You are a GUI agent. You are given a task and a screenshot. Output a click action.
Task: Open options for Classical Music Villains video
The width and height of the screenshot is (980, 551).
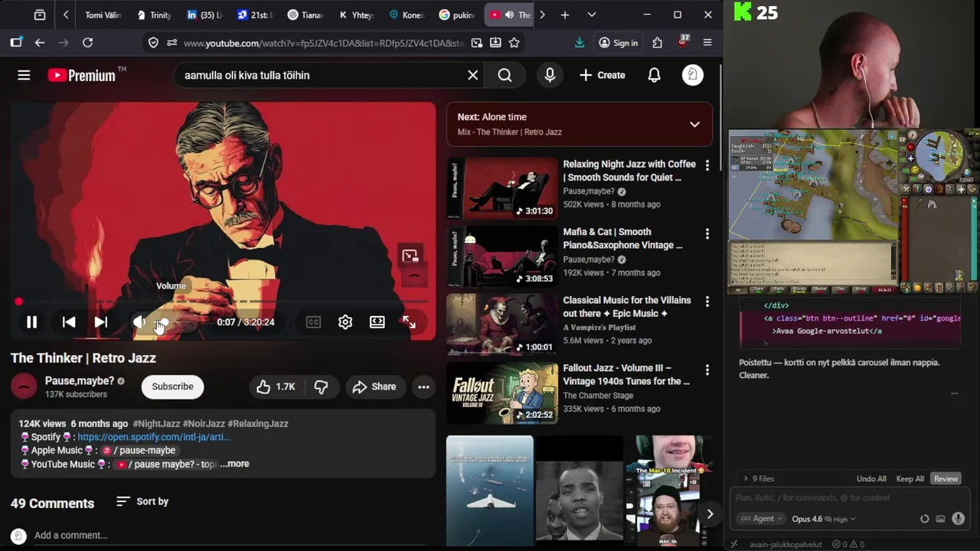(x=707, y=302)
